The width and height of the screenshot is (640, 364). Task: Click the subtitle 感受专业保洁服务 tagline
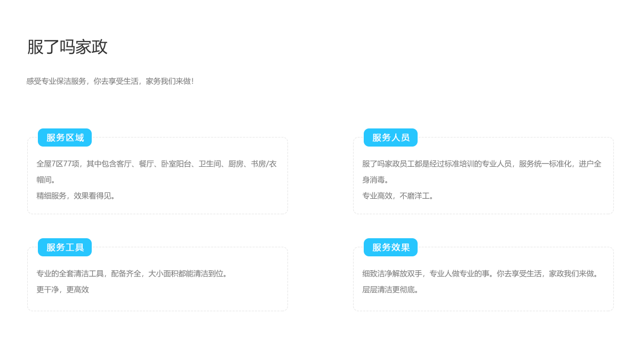110,81
